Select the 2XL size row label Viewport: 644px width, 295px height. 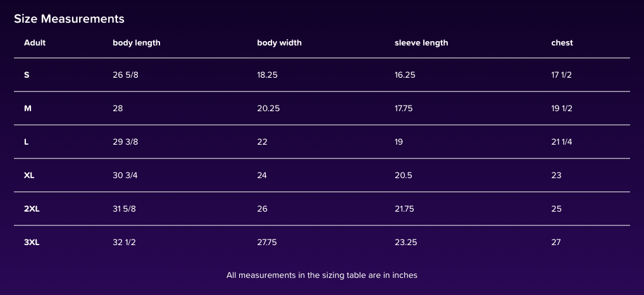click(32, 208)
